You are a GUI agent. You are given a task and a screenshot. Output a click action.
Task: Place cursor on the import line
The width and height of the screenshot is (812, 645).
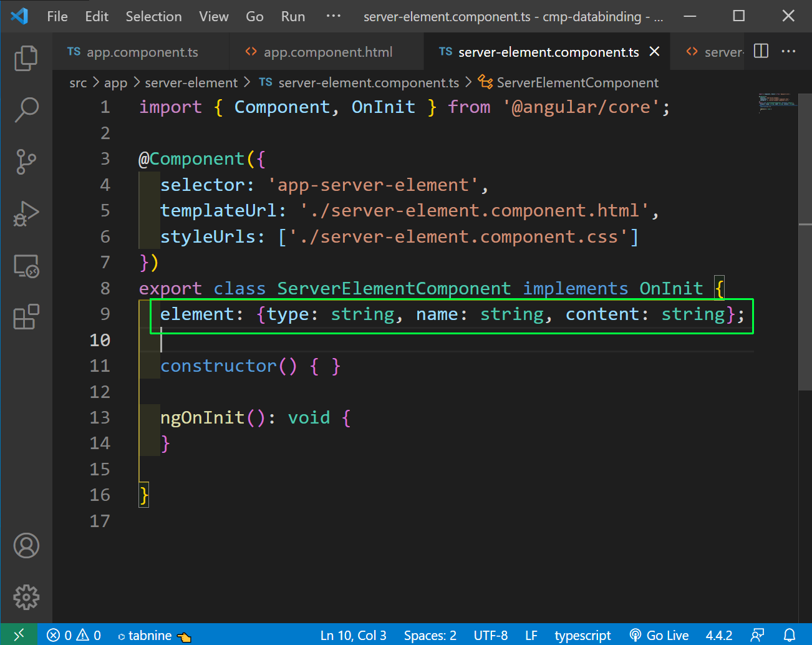point(404,107)
